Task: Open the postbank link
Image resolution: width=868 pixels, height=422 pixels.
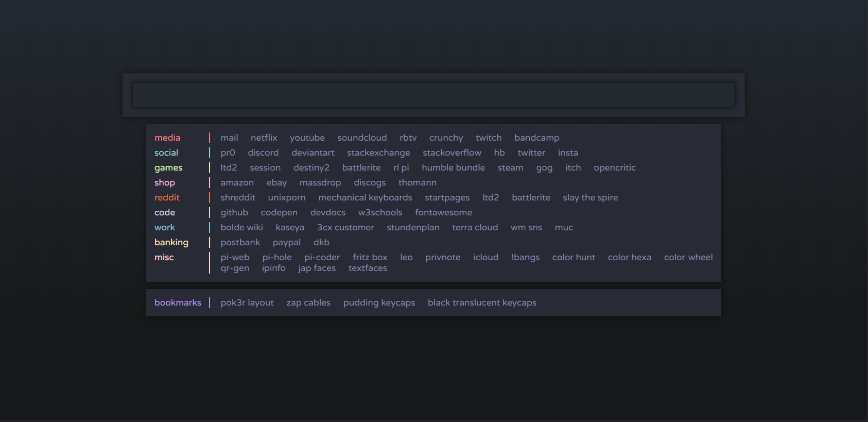Action: [x=240, y=242]
